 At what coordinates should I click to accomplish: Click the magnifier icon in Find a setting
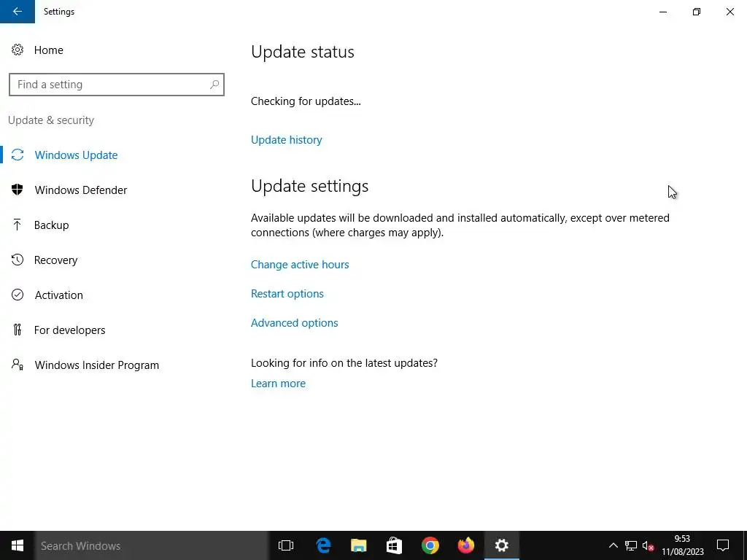click(x=214, y=85)
